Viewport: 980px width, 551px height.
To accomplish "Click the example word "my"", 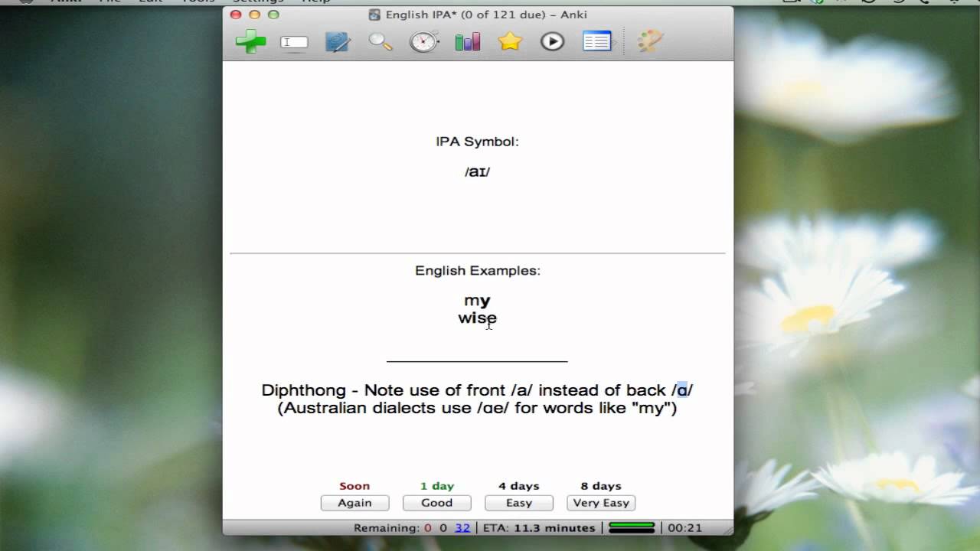I will point(477,301).
